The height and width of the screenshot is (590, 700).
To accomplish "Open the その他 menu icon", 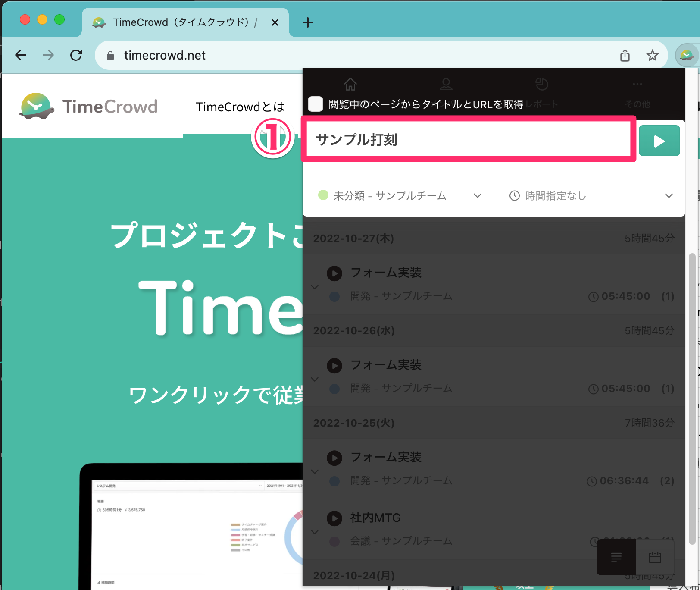I will (x=637, y=84).
